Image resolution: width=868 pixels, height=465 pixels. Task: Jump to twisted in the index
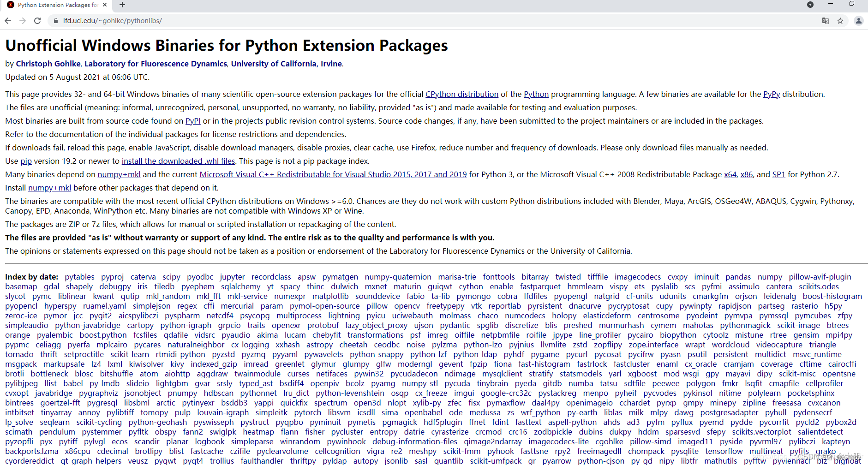(568, 277)
